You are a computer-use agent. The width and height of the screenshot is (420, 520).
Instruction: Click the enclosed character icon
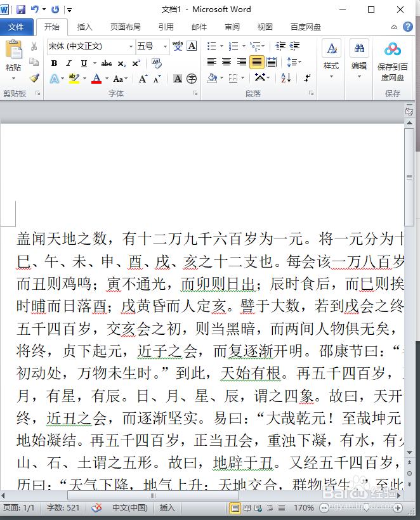click(192, 79)
